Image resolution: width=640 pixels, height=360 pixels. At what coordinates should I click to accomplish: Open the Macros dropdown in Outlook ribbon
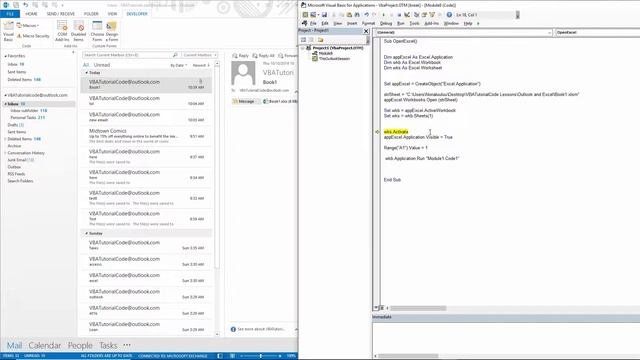point(28,25)
